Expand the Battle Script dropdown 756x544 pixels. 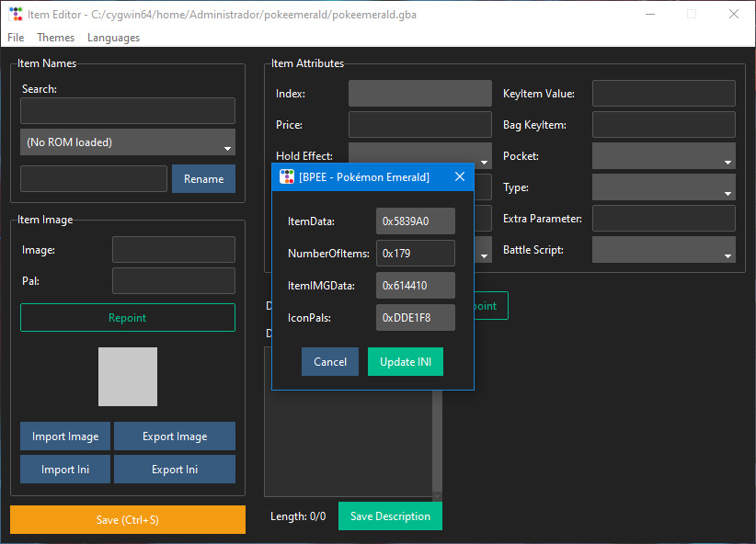(x=663, y=250)
